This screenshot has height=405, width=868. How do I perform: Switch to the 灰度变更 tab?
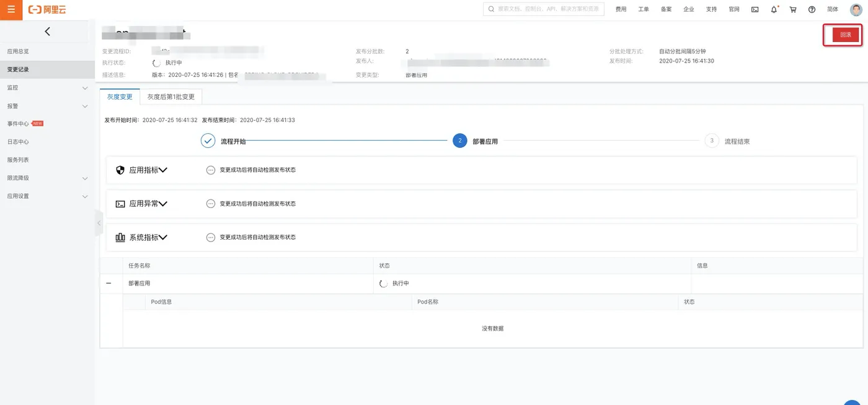(120, 97)
